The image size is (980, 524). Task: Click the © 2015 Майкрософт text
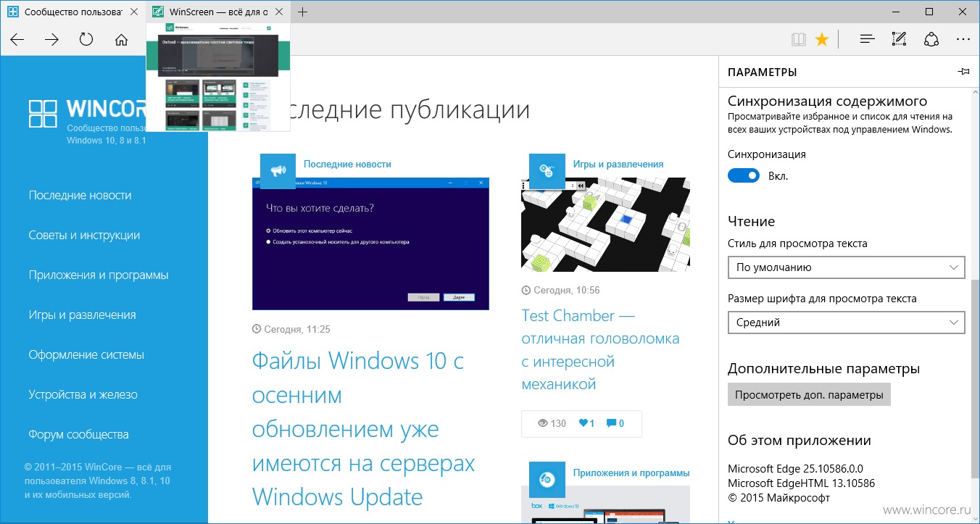(778, 497)
